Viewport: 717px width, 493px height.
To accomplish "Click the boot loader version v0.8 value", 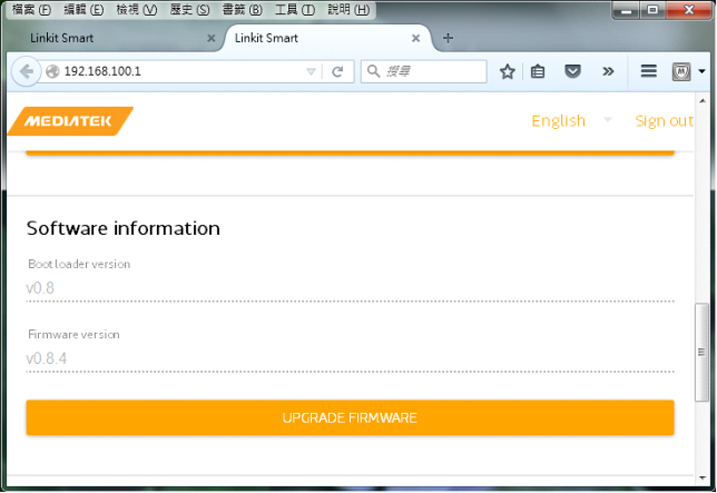I will point(40,288).
